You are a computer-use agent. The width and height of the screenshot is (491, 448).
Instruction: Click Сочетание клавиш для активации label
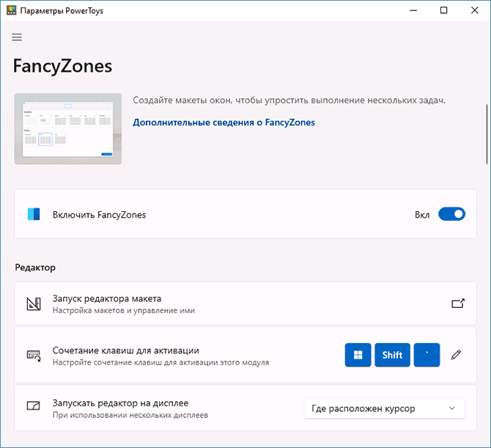point(125,350)
